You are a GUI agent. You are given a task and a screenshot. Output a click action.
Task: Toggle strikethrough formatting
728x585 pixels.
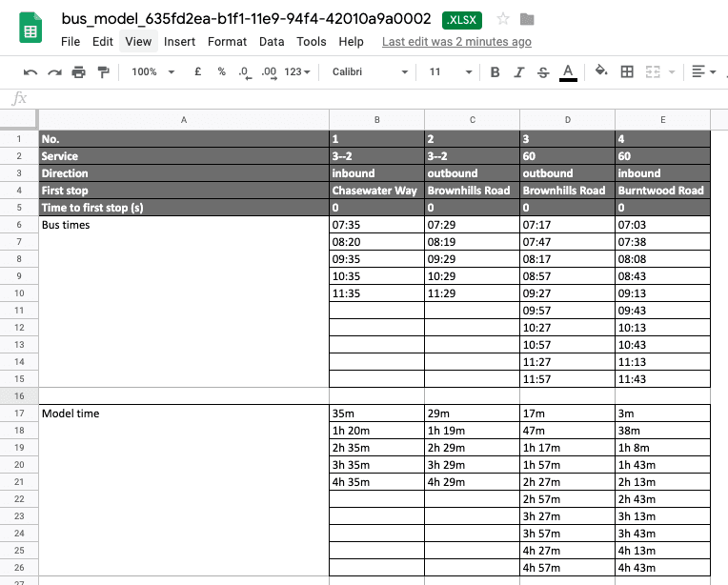pyautogui.click(x=543, y=72)
